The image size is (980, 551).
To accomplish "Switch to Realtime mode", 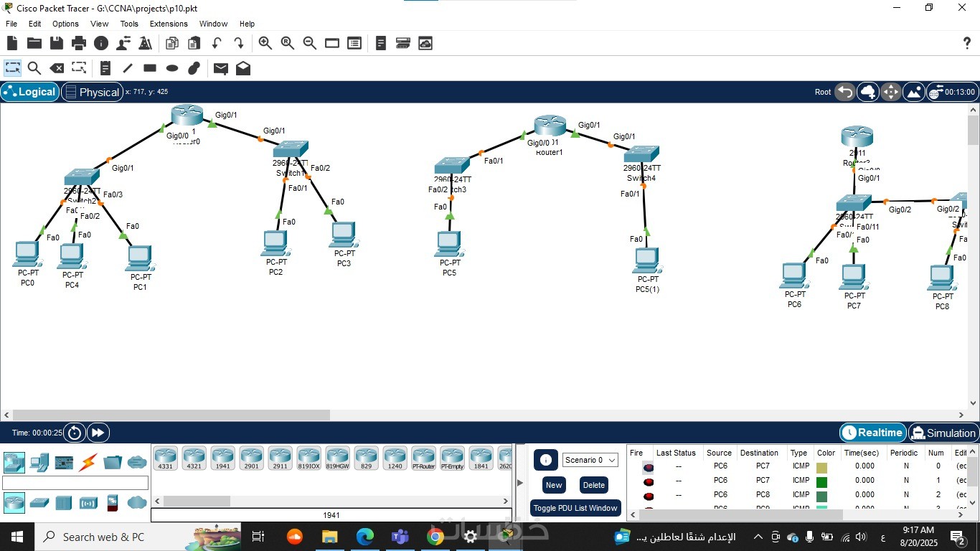I will pyautogui.click(x=872, y=433).
